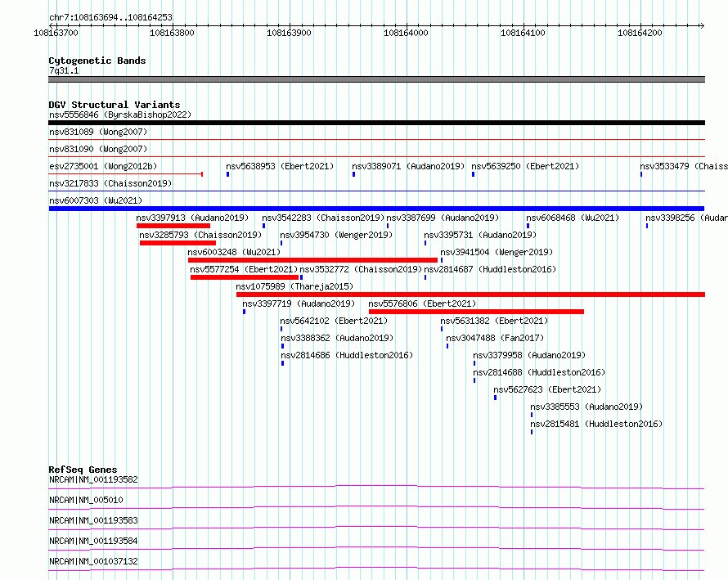
Task: Click the long red nsv6003248 bar
Action: pyautogui.click(x=313, y=260)
